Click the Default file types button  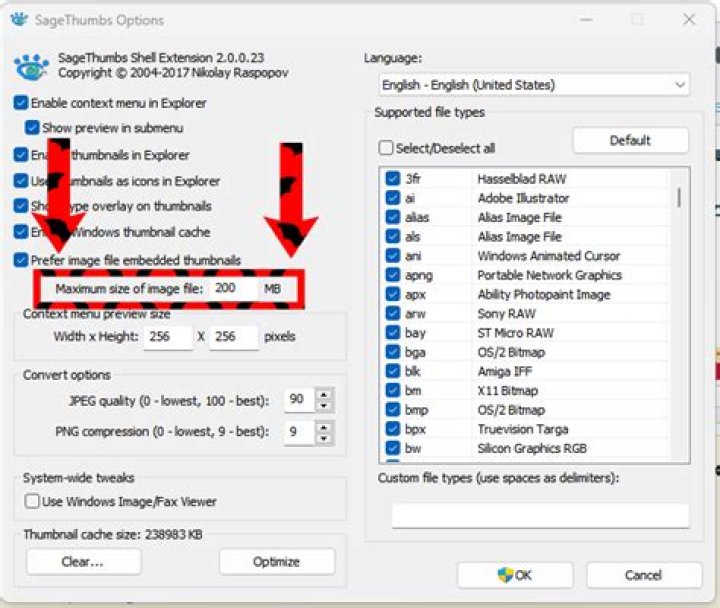[630, 141]
